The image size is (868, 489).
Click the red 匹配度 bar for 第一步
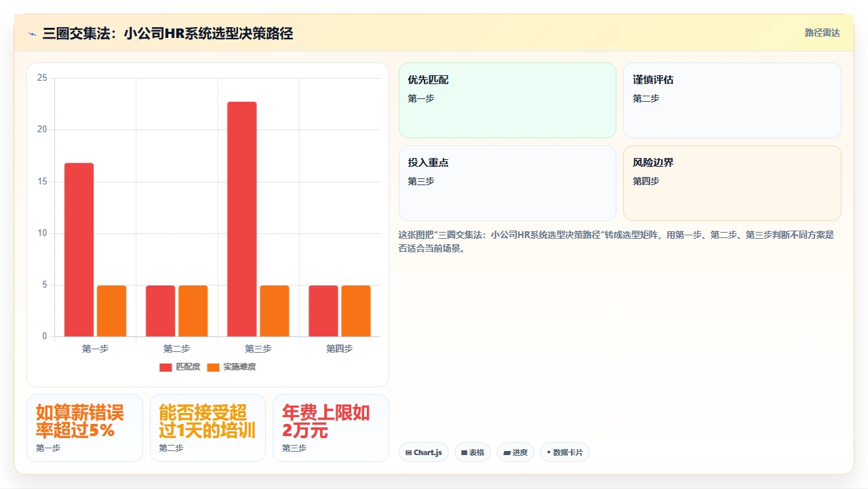point(79,250)
